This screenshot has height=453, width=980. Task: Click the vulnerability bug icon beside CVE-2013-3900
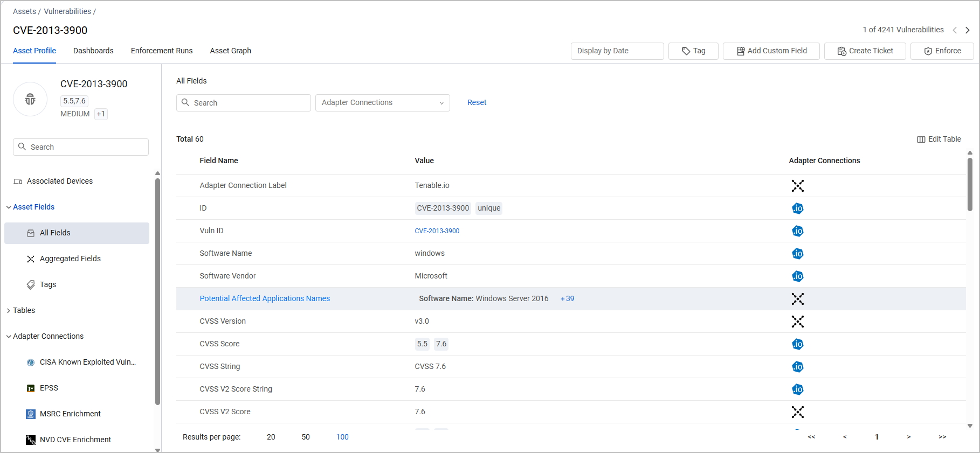(30, 99)
